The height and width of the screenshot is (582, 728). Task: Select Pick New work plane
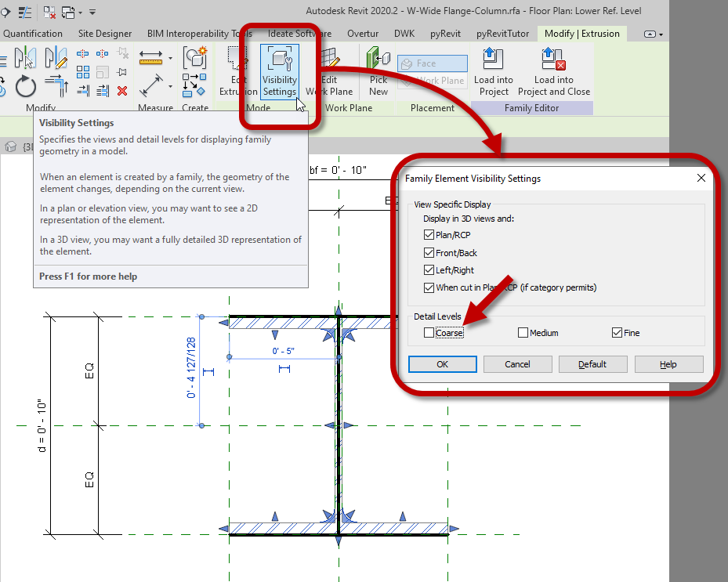[x=378, y=70]
